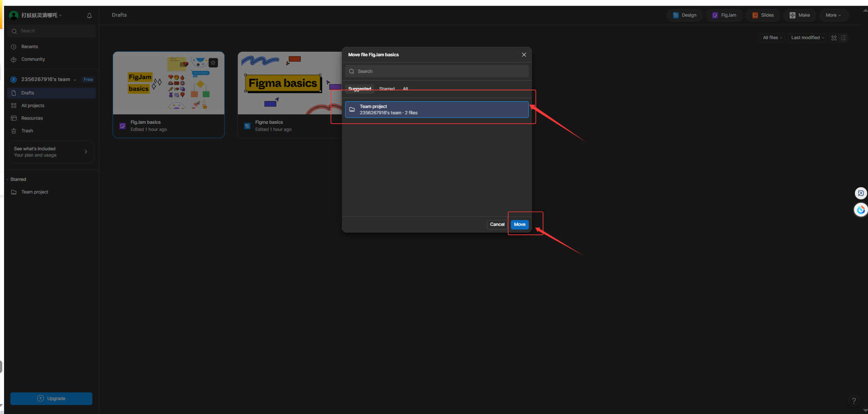Select the All tab in dialog

click(405, 89)
